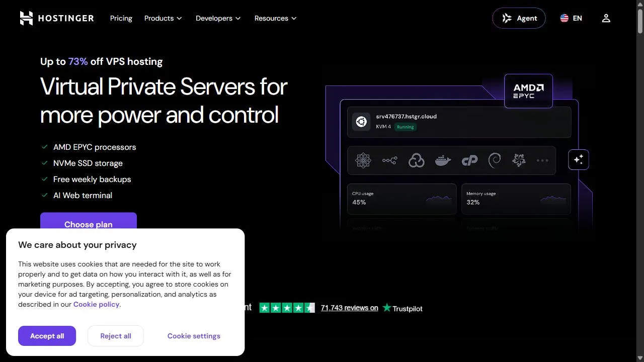Screen dimensions: 644x362
Task: Click the Trustpilot logo
Action: [x=403, y=308]
